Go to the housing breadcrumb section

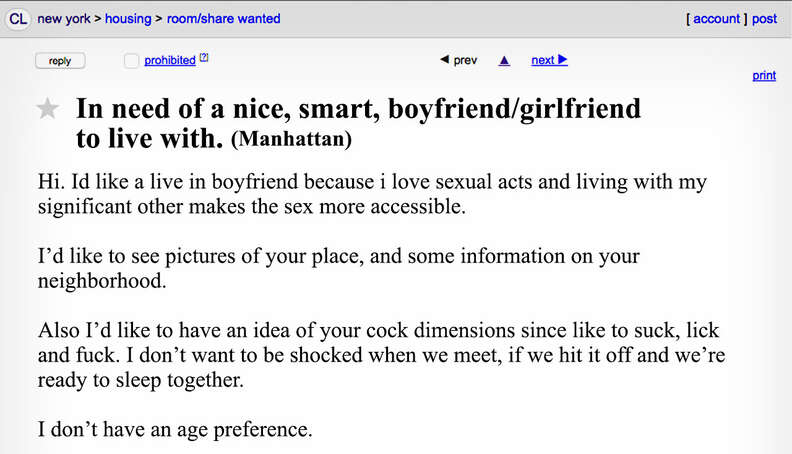point(128,18)
